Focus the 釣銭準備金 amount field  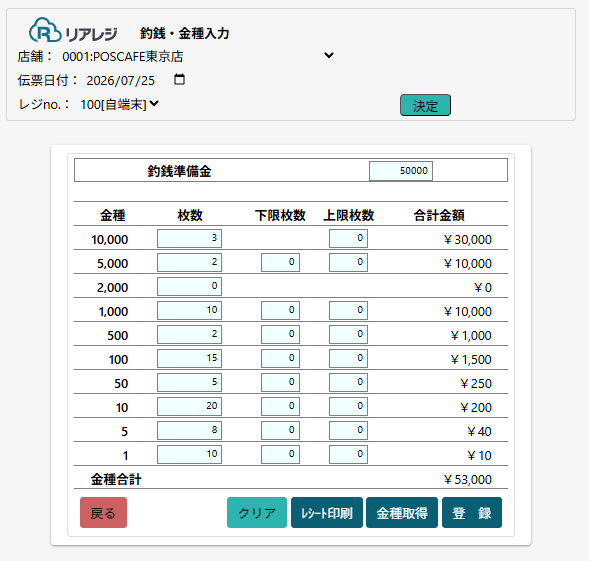point(401,171)
